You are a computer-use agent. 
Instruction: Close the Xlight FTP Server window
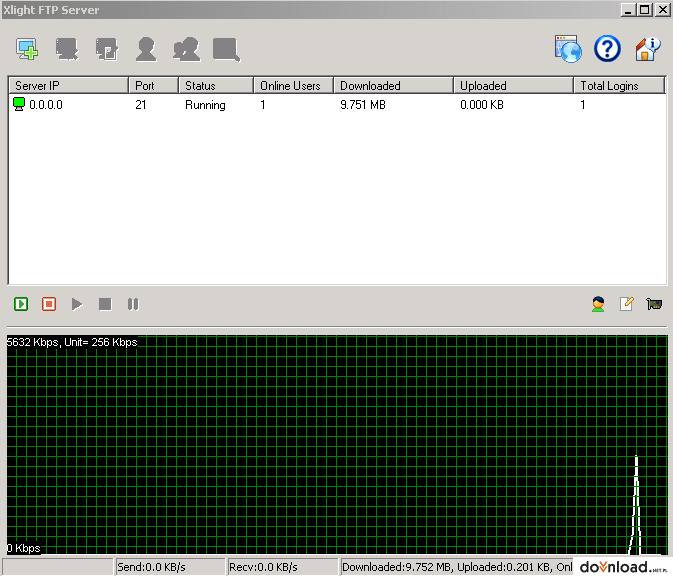point(662,9)
